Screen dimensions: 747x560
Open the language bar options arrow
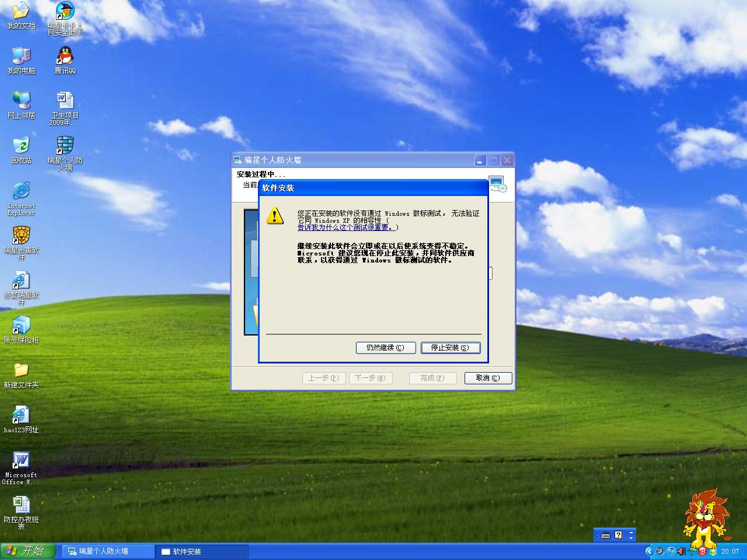tap(631, 537)
